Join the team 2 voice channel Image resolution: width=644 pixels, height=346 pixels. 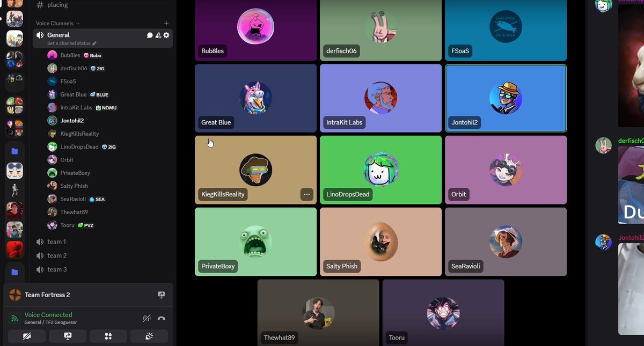(56, 255)
